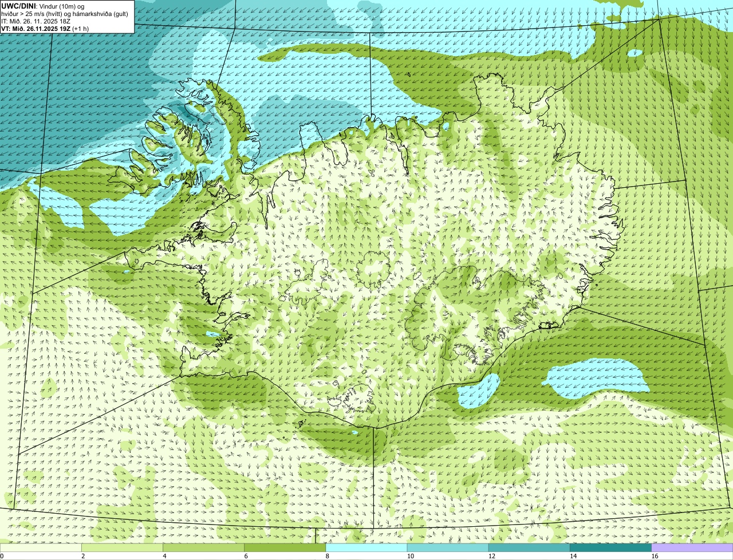Click the 'IT: Mið. 26. 11. 2025 18Z' line
This screenshot has width=733, height=560.
point(36,21)
